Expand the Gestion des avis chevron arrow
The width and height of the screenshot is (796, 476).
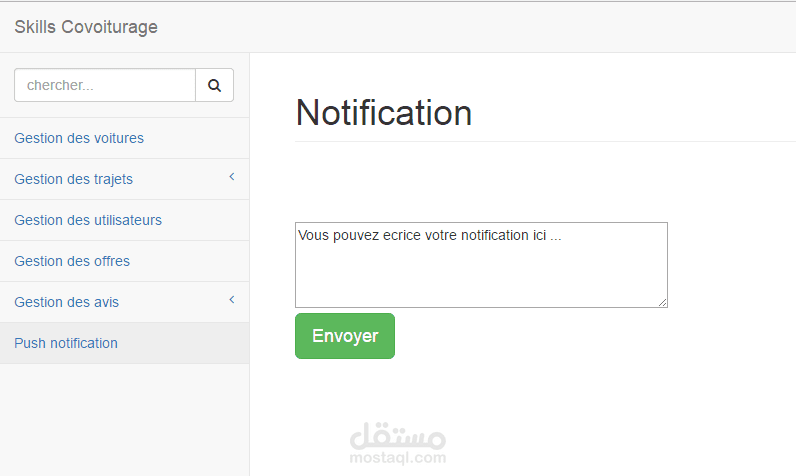[232, 300]
